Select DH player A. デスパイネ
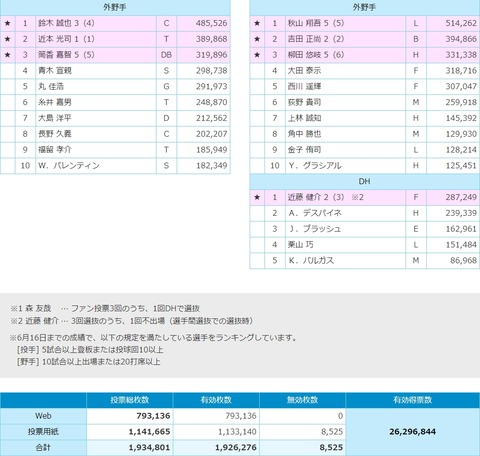The width and height of the screenshot is (480, 456). [315, 213]
